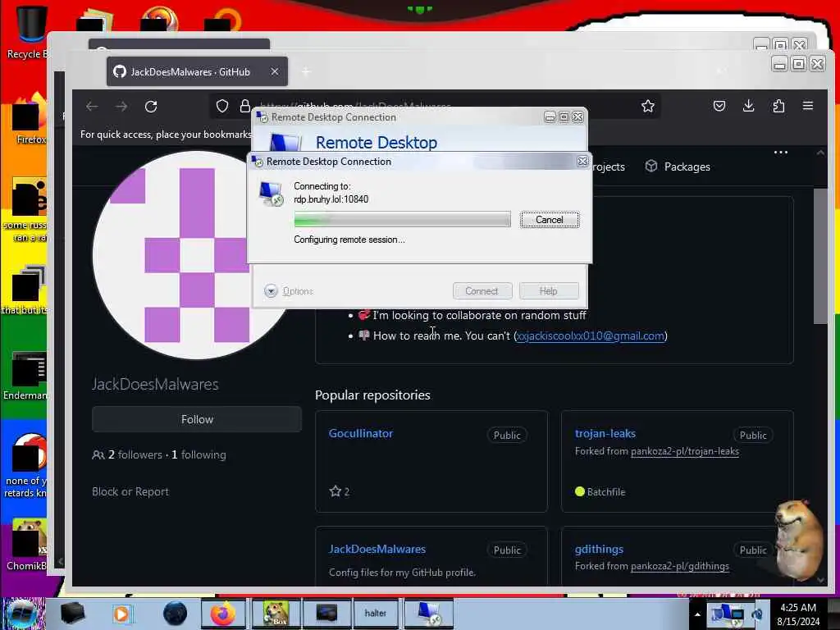Expand Options in Remote Desktop Connection
840x630 pixels.
289,291
